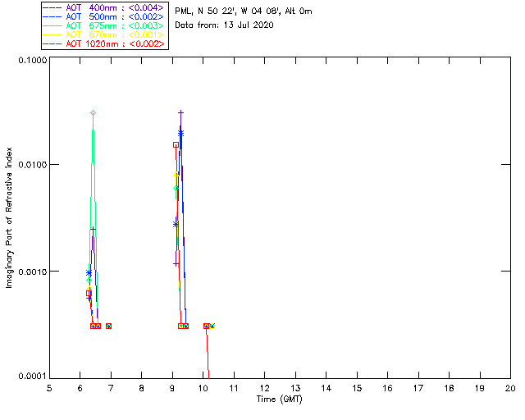Viewport: 525px width, 420px height.
Task: Select the isolated marker cluster just before 7 hours
Action: [108, 326]
